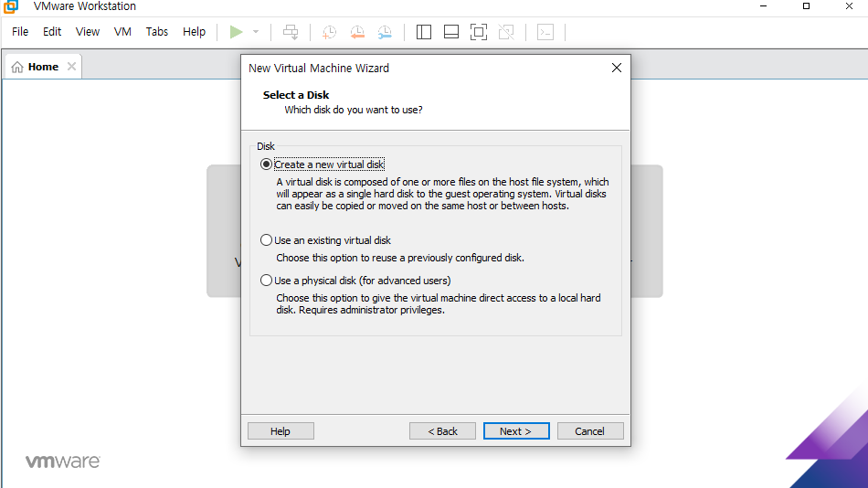Toggle the library sidebar view icon
868x488 pixels.
pos(424,32)
